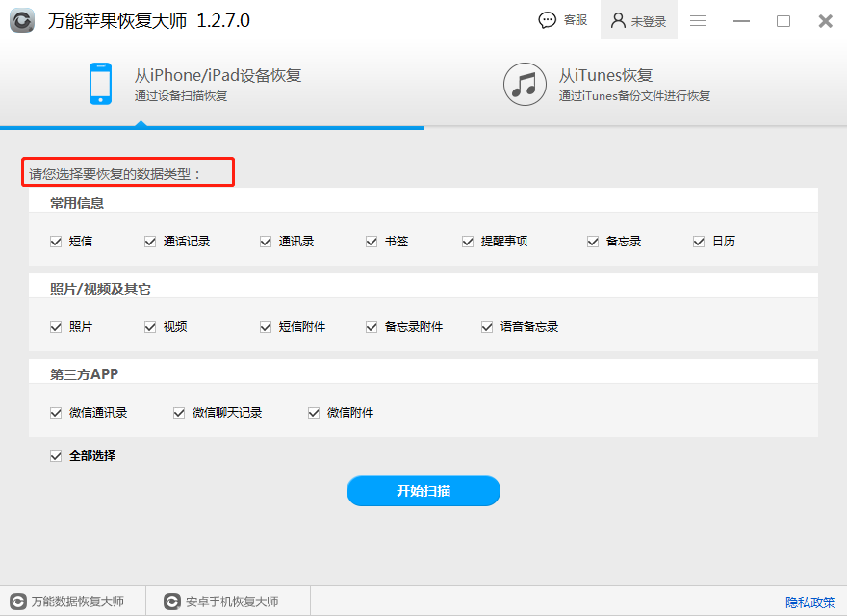The image size is (847, 616).
Task: Click the 未登录 login text
Action: (648, 21)
